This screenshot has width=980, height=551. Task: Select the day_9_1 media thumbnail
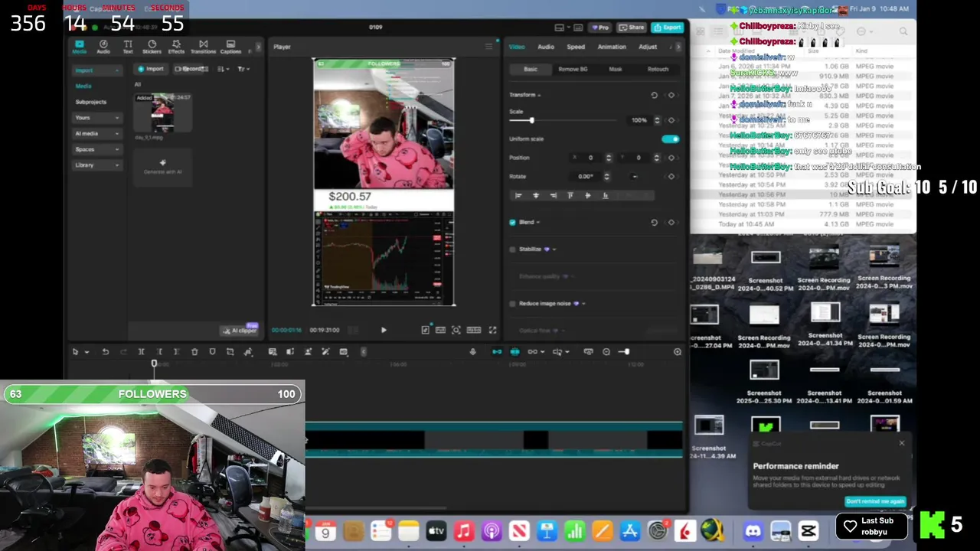coord(162,113)
